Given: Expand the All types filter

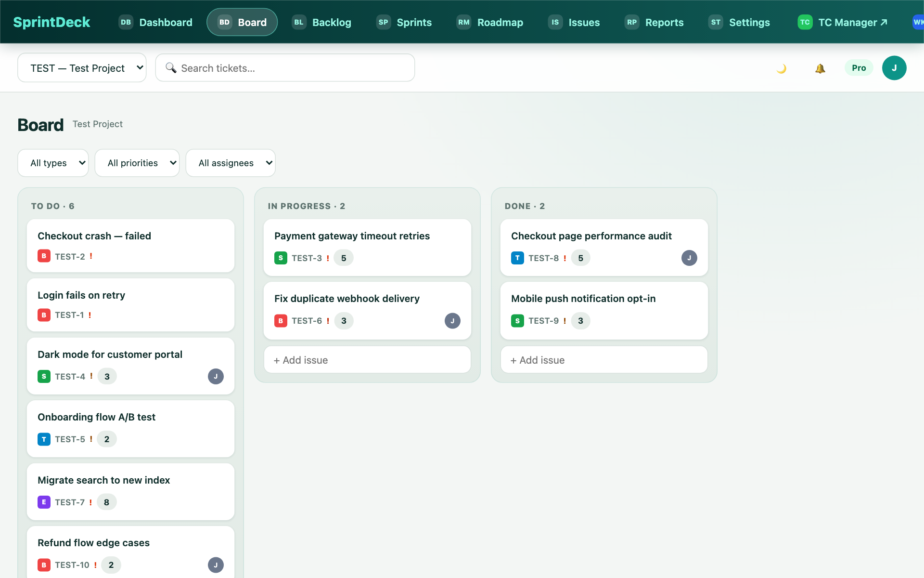Looking at the screenshot, I should (53, 163).
